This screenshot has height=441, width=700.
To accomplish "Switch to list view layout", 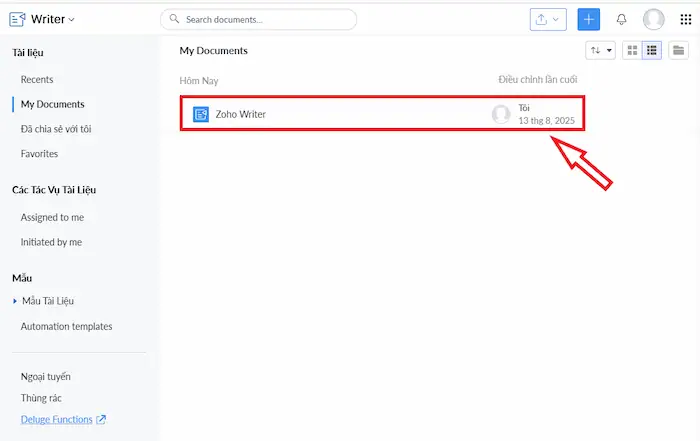I will click(651, 50).
